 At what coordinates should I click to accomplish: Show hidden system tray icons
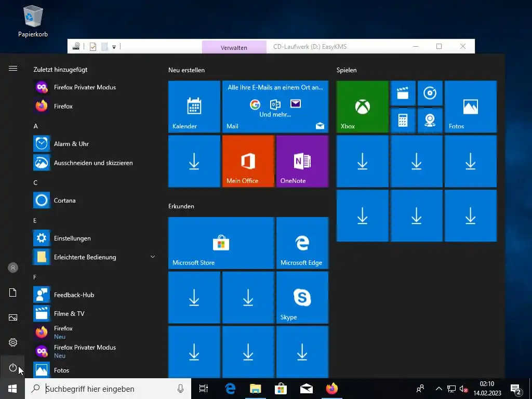coord(438,389)
